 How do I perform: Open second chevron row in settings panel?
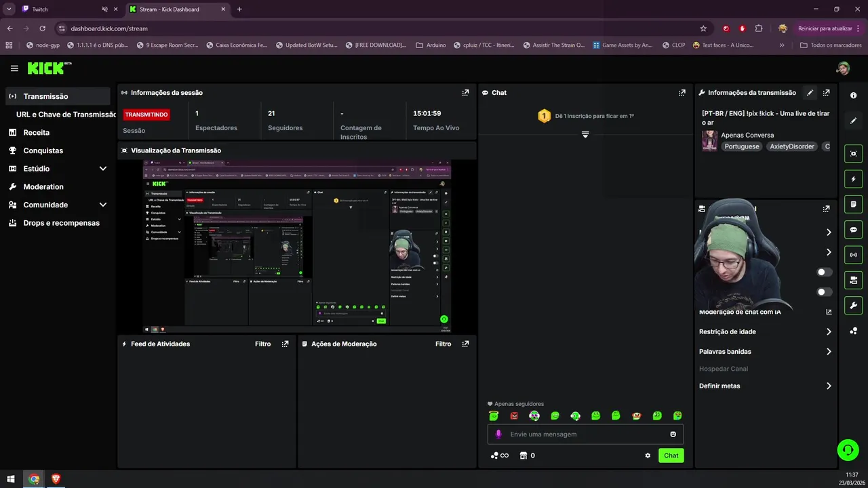pyautogui.click(x=829, y=252)
